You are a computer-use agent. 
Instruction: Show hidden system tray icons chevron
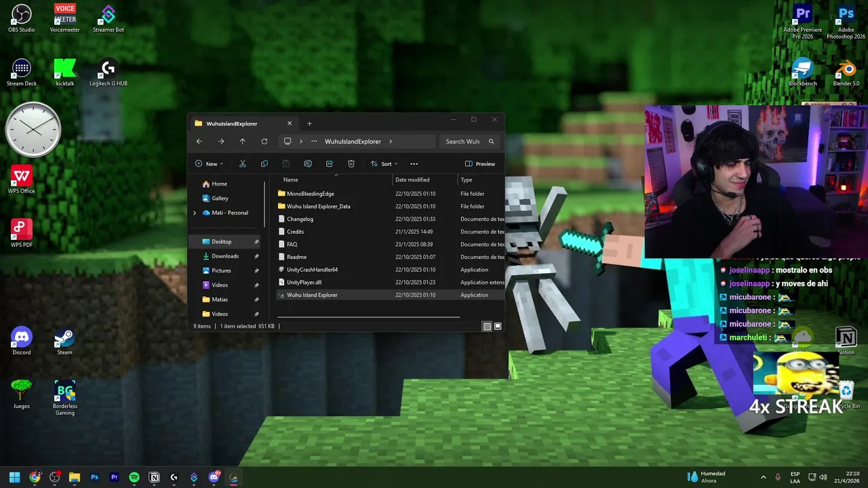click(764, 477)
